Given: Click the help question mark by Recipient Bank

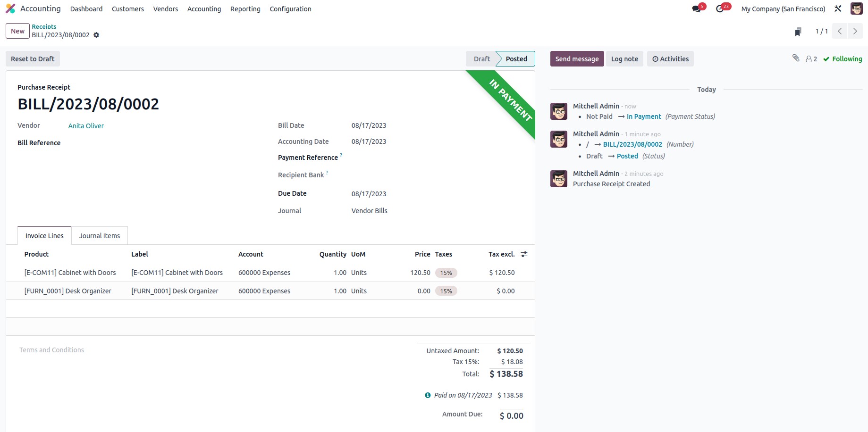Looking at the screenshot, I should [x=327, y=172].
